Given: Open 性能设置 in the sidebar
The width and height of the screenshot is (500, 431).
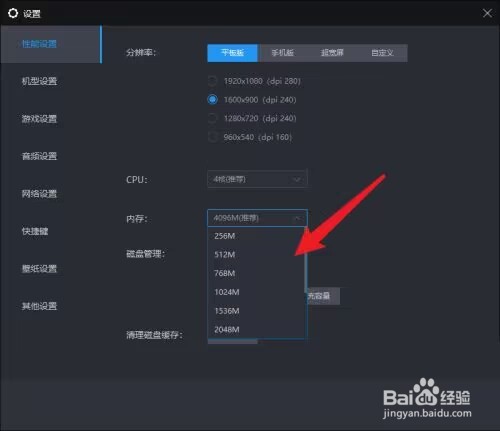Looking at the screenshot, I should [x=51, y=44].
